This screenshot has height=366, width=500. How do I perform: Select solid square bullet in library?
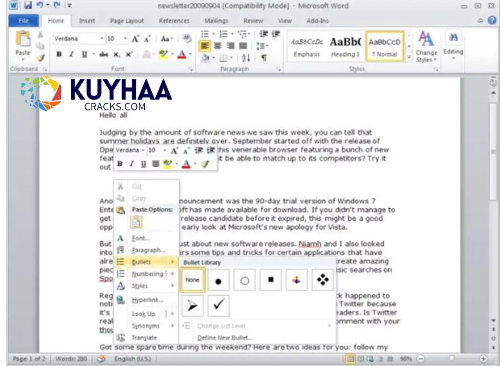(270, 280)
